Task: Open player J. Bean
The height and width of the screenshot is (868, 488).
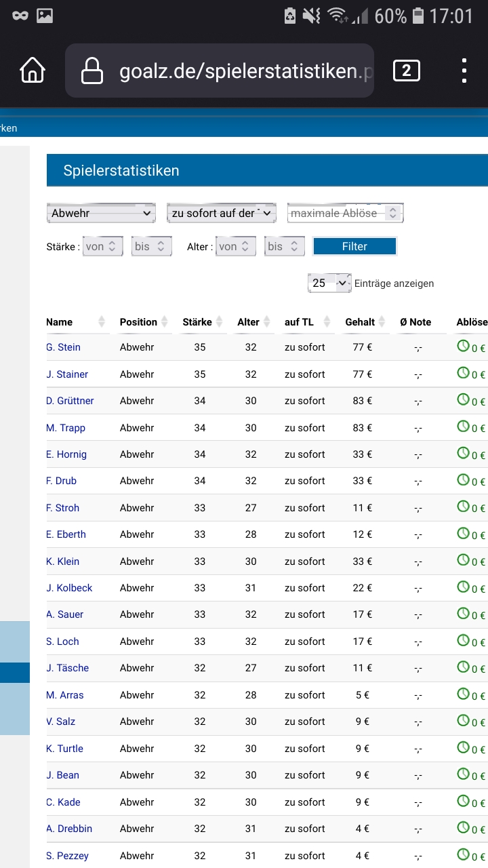Action: click(62, 775)
